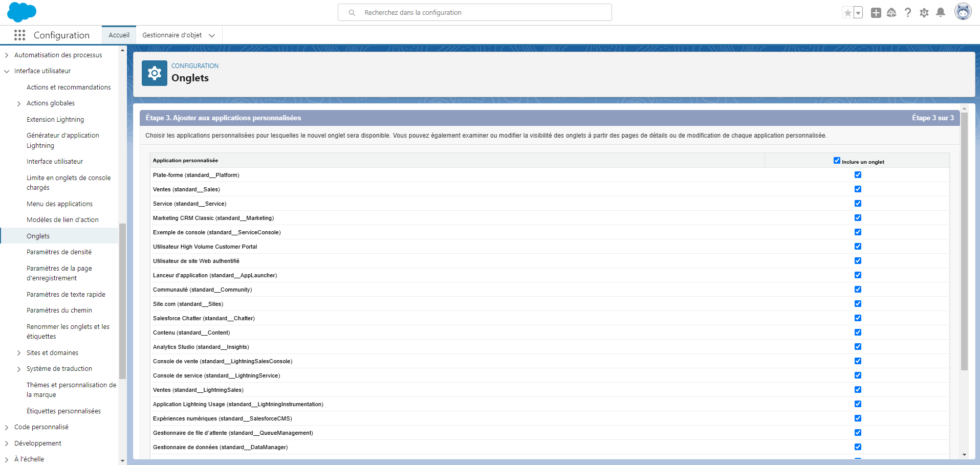
Task: Open Modèles de lien d'action
Action: tap(62, 220)
